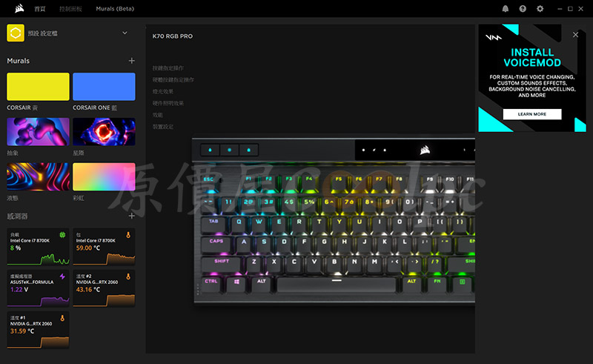Click the Corsair sails logo in the top bar
Image resolution: width=593 pixels, height=364 pixels.
19,8
